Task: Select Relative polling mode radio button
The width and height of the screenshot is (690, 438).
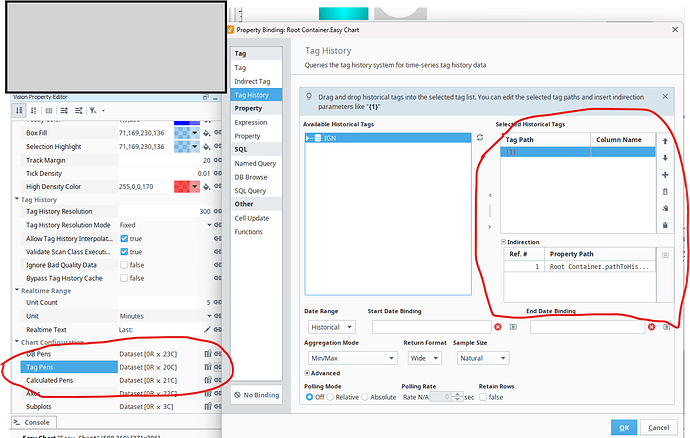Action: [330, 397]
